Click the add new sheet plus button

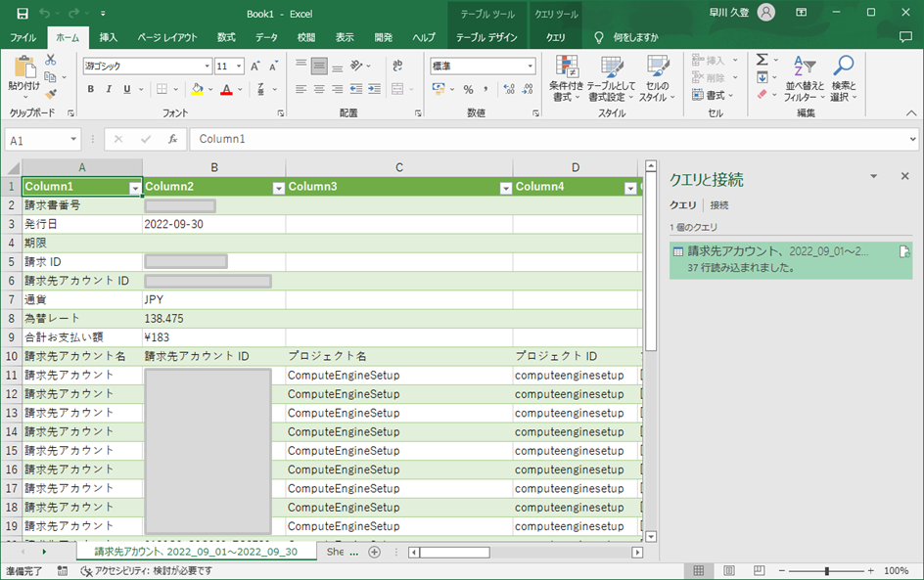coord(374,552)
